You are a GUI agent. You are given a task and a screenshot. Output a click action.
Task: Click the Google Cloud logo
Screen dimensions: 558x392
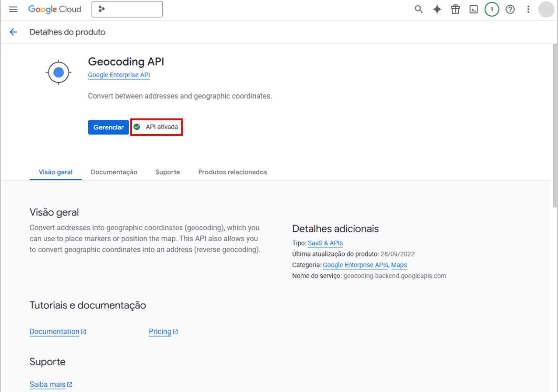(55, 9)
